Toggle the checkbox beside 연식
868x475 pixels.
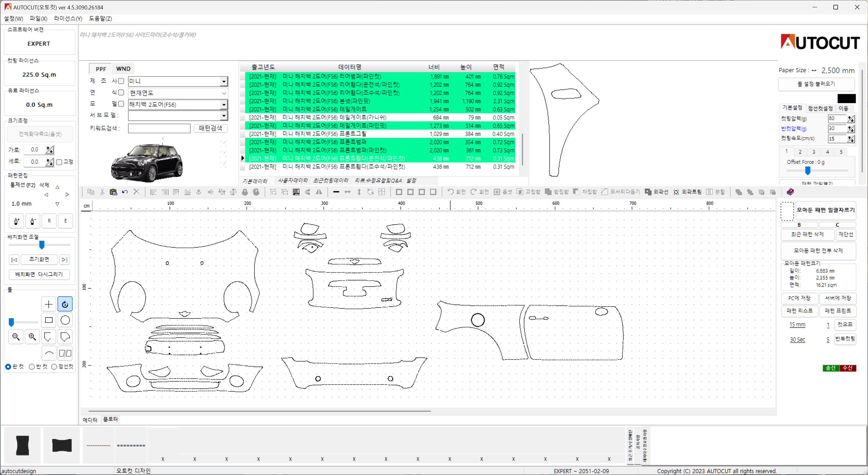pyautogui.click(x=121, y=92)
